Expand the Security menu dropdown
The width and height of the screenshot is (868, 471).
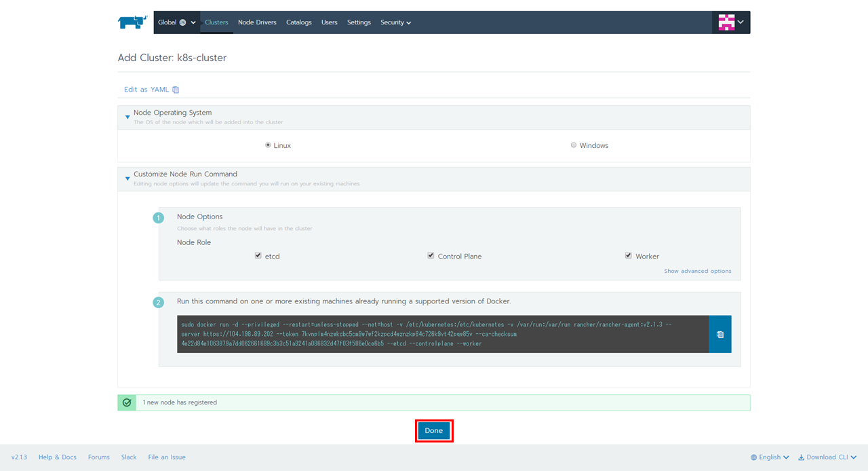tap(395, 22)
